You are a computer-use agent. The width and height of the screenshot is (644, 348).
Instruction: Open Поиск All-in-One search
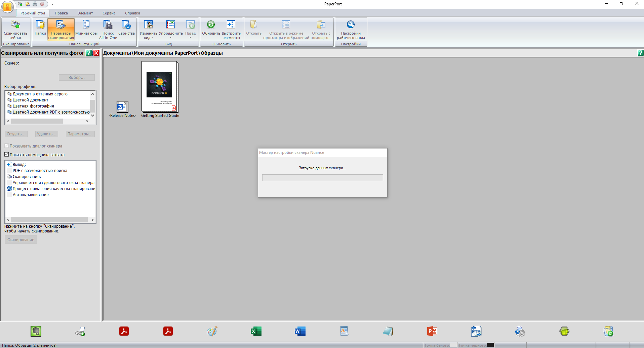pyautogui.click(x=108, y=30)
